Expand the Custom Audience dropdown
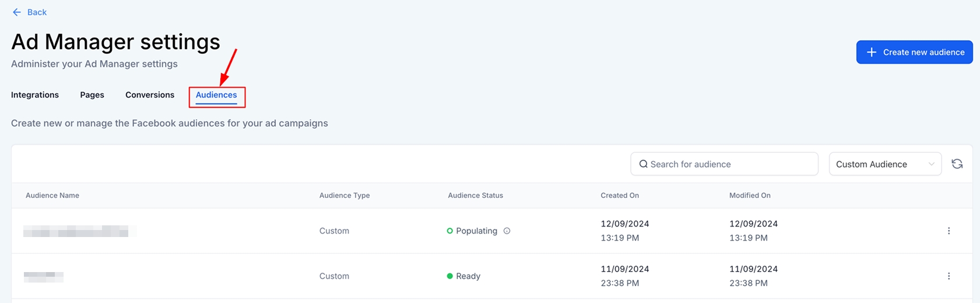The height and width of the screenshot is (303, 980). [884, 165]
